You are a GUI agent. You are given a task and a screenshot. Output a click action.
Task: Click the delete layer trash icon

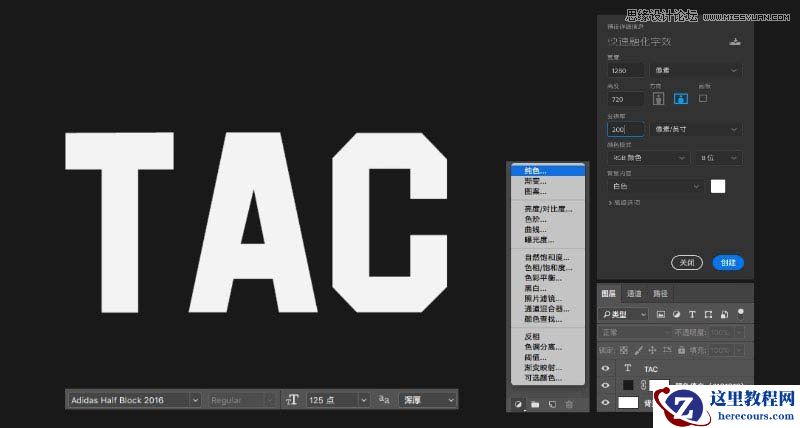coord(569,404)
